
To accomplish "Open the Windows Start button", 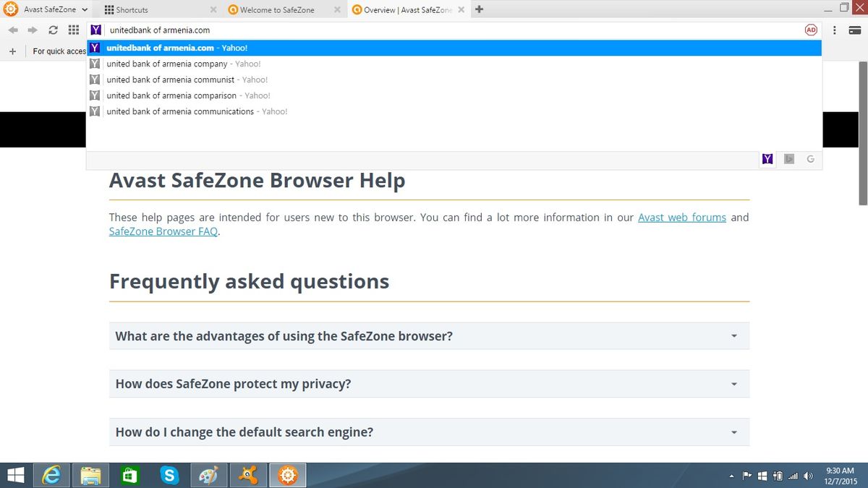I will click(x=15, y=475).
